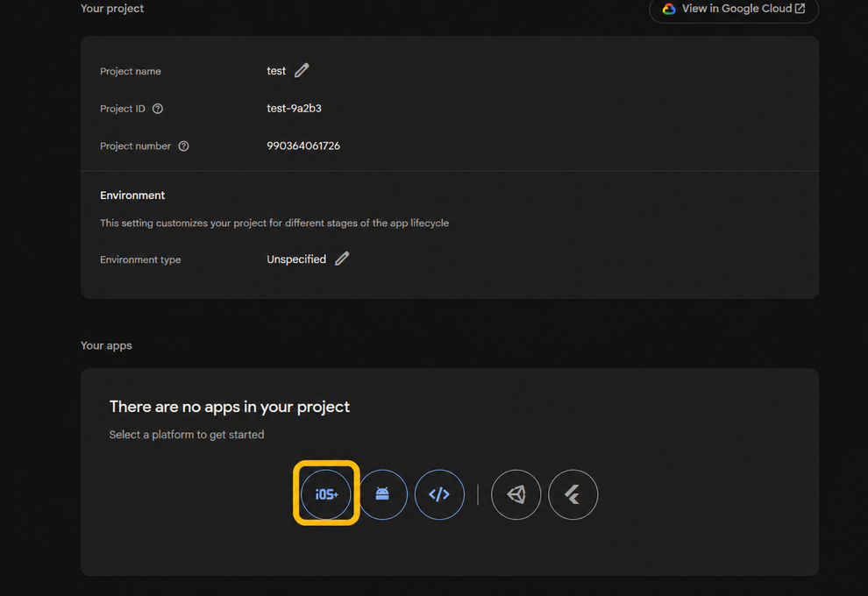Screen dimensions: 868x596
Task: Select the Unity platform icon
Action: pos(516,494)
